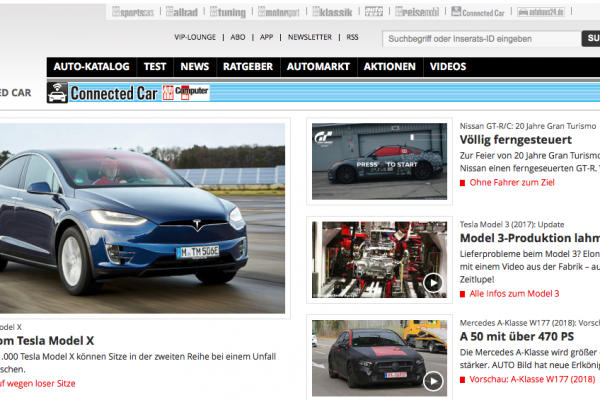
Task: Open the allrad sister site link
Action: pyautogui.click(x=182, y=12)
